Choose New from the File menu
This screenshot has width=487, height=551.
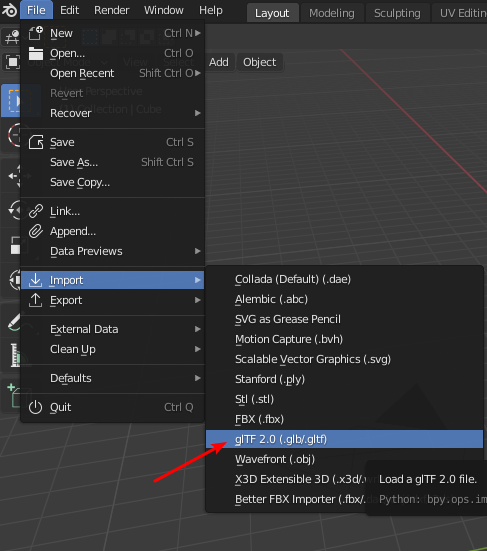pos(112,33)
